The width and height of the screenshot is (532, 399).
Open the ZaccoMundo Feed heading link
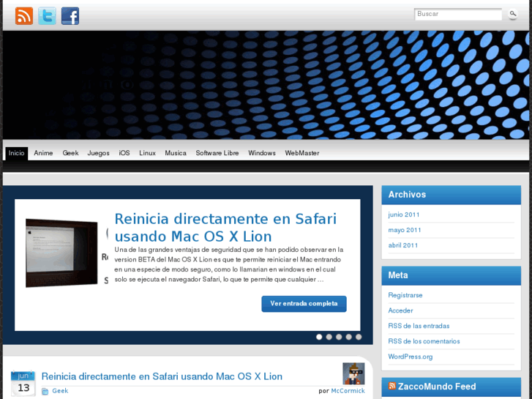[437, 387]
